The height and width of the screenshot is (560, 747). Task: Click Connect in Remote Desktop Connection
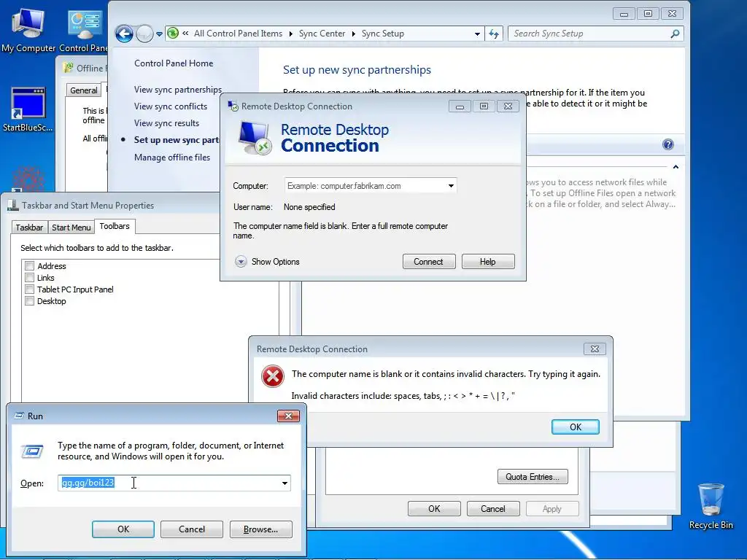point(429,262)
